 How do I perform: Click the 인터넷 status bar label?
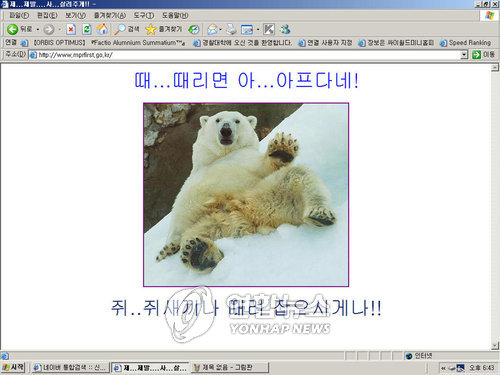click(x=423, y=356)
